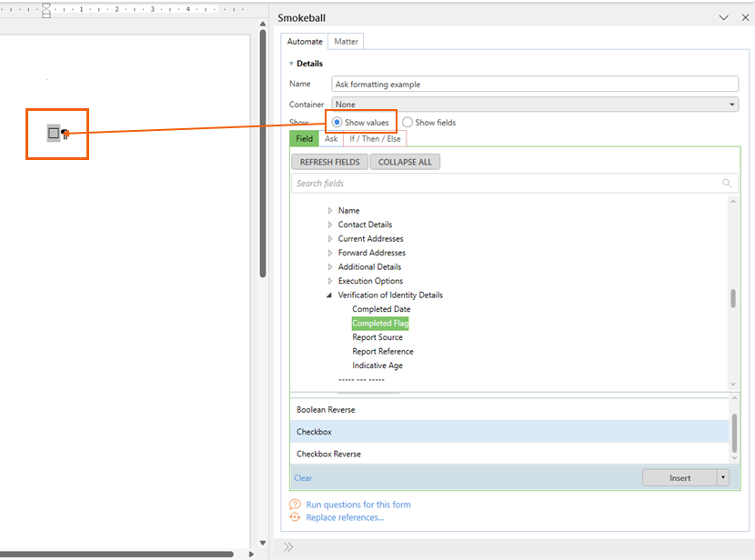Select Completed Date field

(381, 309)
